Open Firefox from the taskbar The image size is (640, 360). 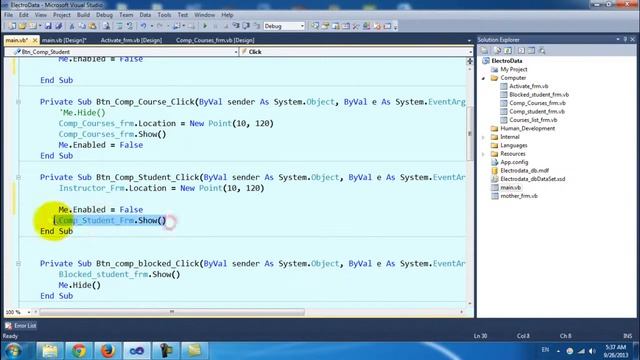(108, 351)
